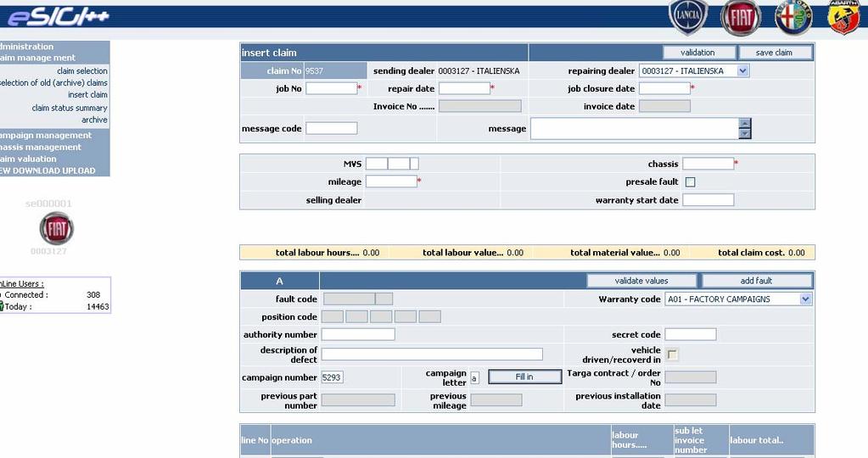Select insert claim in sidebar menu
This screenshot has height=458, width=868.
[87, 95]
